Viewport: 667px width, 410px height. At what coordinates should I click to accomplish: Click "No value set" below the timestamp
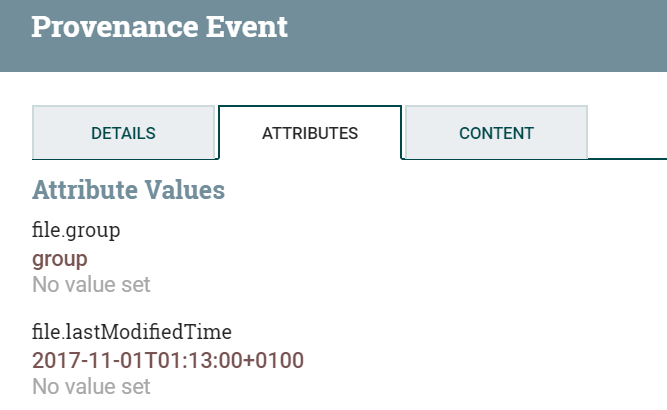click(91, 385)
